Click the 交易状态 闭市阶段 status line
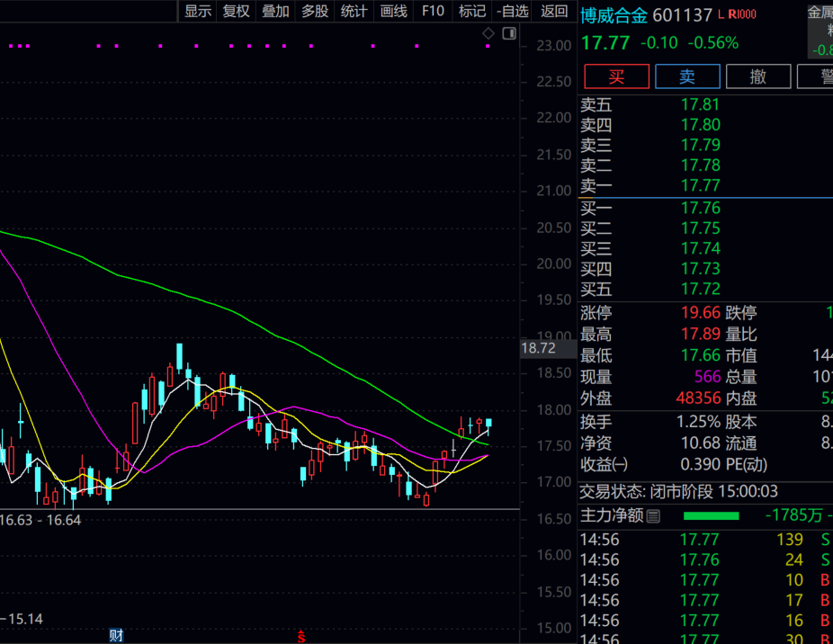This screenshot has height=644, width=833. 678,491
